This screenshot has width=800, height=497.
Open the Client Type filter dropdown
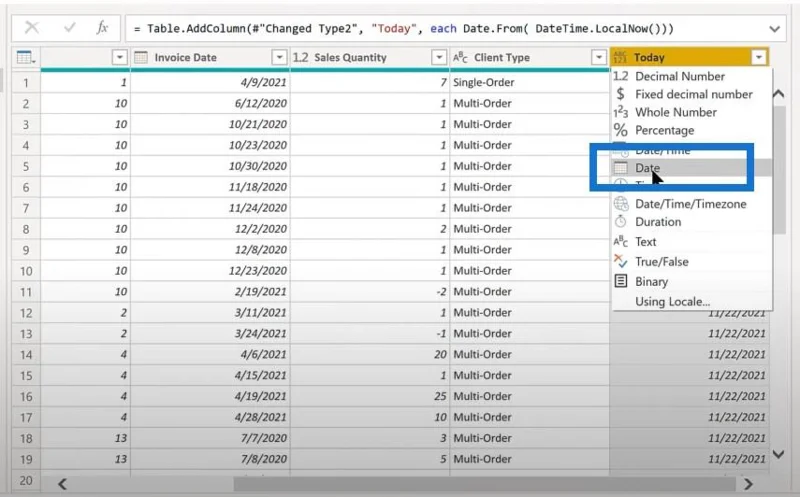point(598,58)
